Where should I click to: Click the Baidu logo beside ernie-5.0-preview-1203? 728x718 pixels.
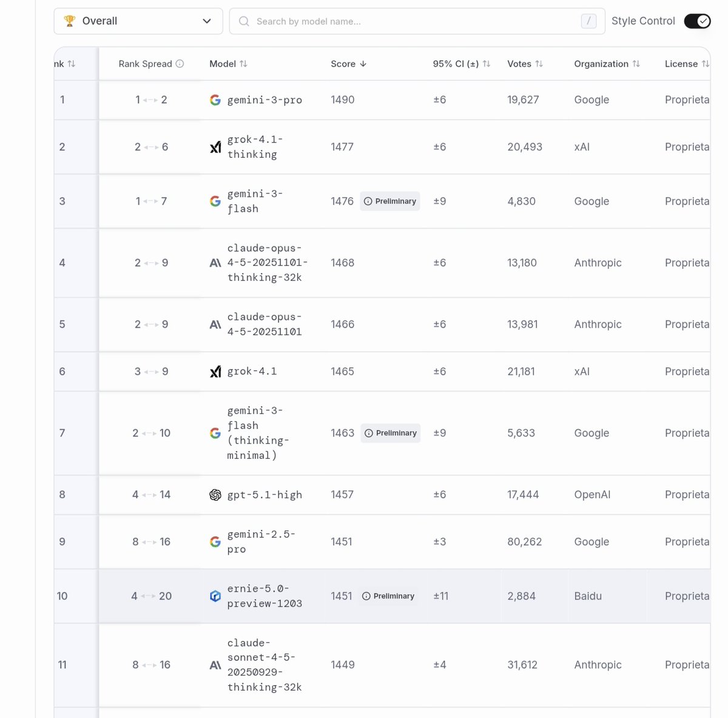pos(215,596)
